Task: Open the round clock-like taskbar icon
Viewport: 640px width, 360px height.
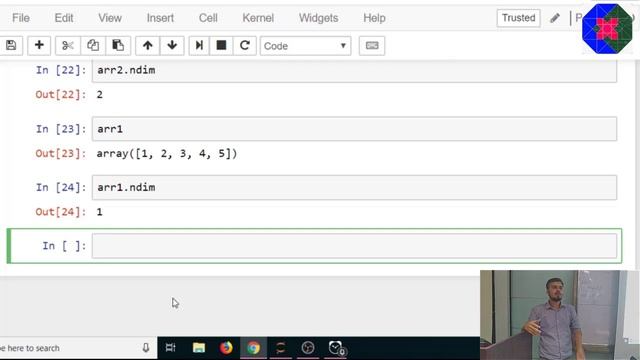Action: click(x=308, y=348)
